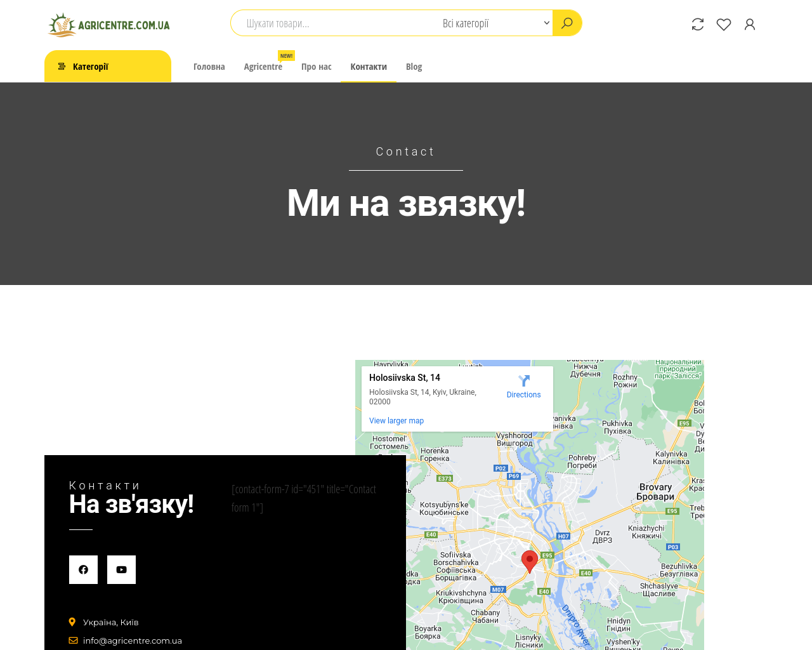This screenshot has width=812, height=650.
Task: Open the Про нас page
Action: coord(317,67)
